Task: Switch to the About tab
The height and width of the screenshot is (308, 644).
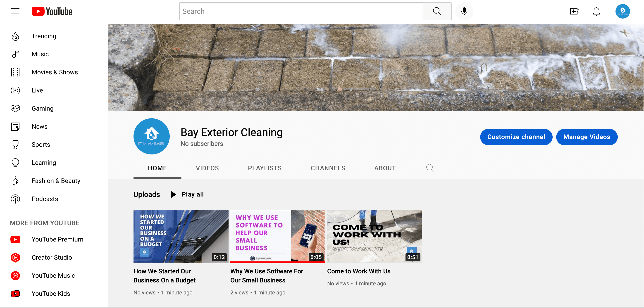Action: pyautogui.click(x=385, y=168)
